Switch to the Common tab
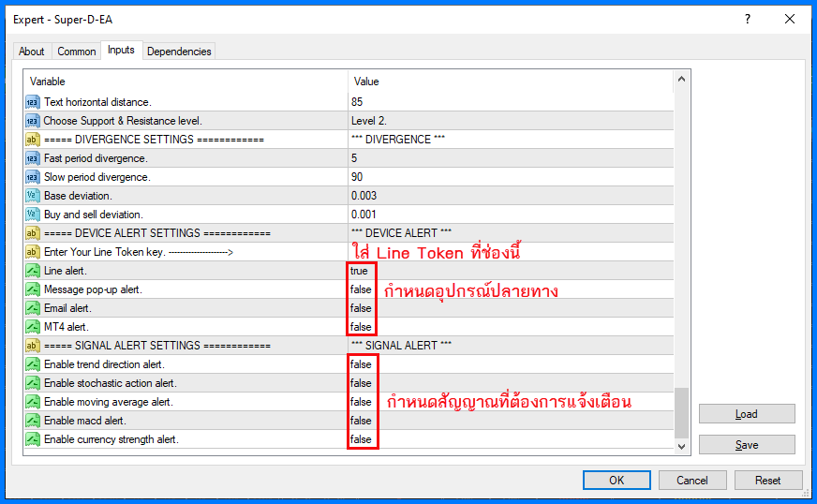 tap(77, 52)
